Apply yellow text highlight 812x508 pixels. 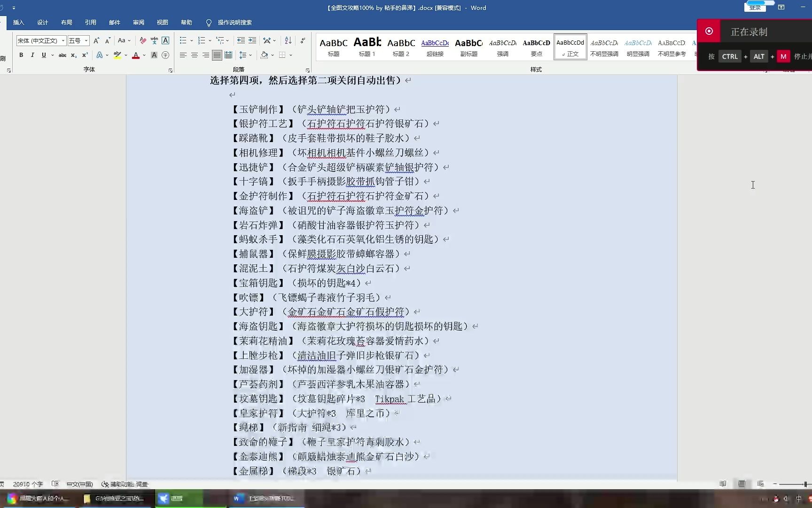pos(117,55)
